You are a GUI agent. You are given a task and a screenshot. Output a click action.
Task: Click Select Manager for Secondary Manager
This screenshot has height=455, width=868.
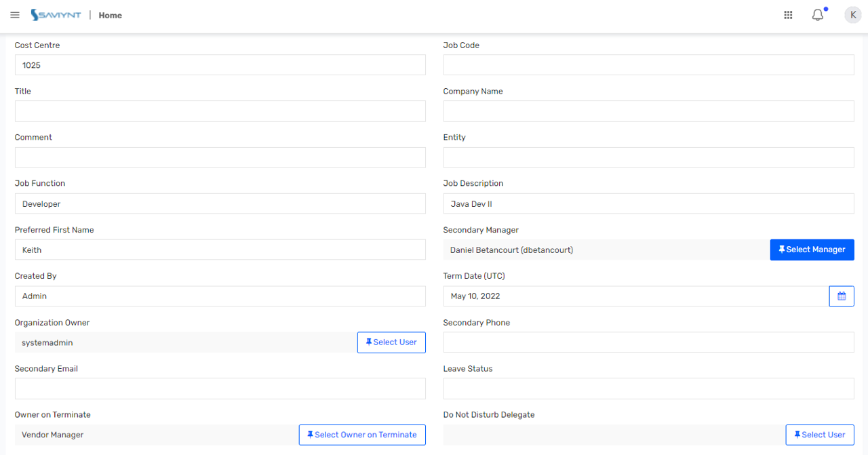(x=812, y=250)
